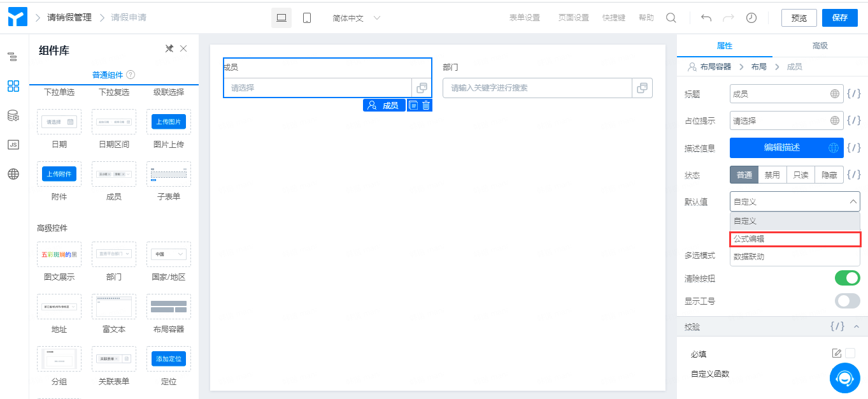Open 简体中文 language dropdown
Viewport: 868px width, 399px height.
[x=357, y=18]
